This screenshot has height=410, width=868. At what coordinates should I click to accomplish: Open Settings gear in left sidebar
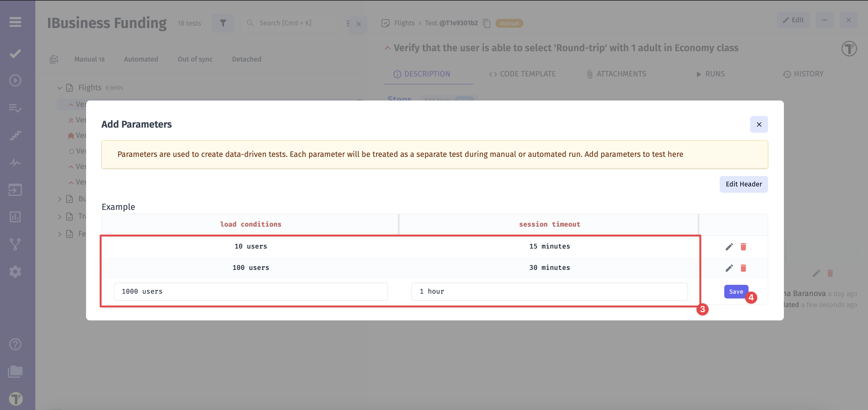click(x=15, y=271)
